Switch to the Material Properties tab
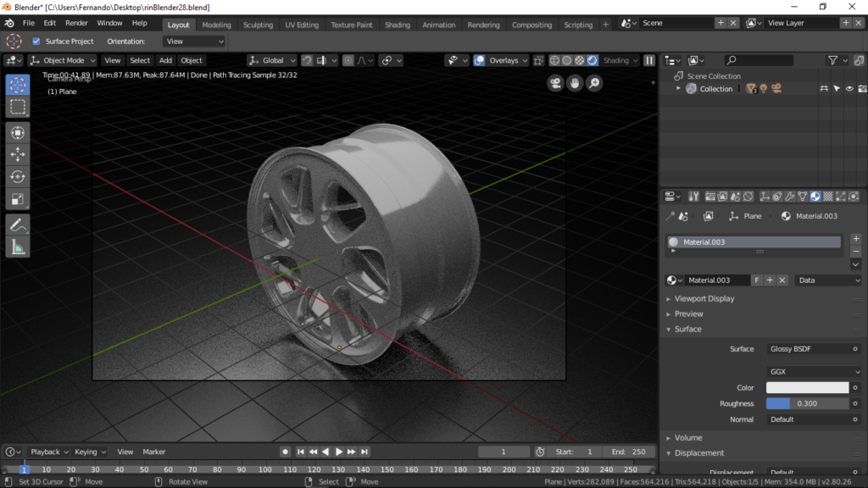 (x=815, y=196)
